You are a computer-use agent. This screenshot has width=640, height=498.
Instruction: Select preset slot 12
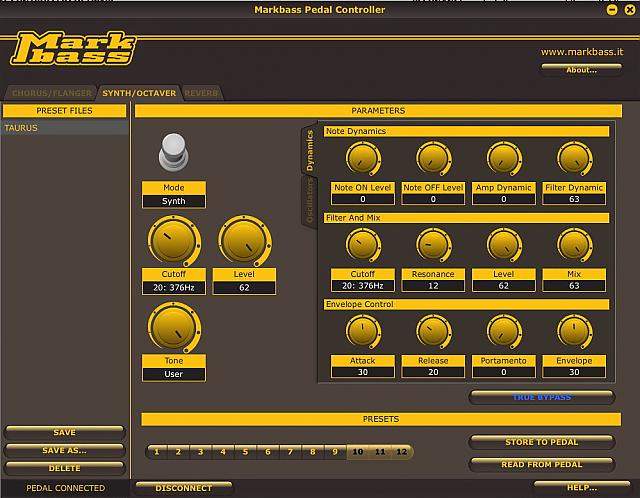pyautogui.click(x=402, y=452)
